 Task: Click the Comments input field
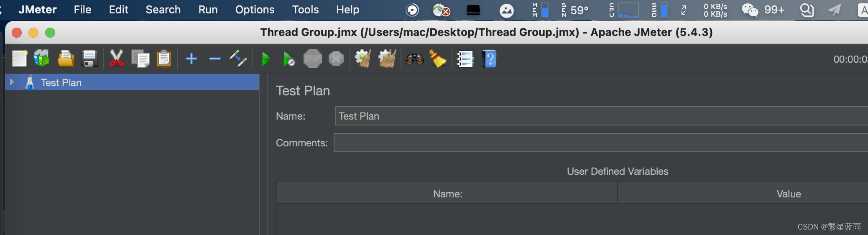pyautogui.click(x=600, y=143)
